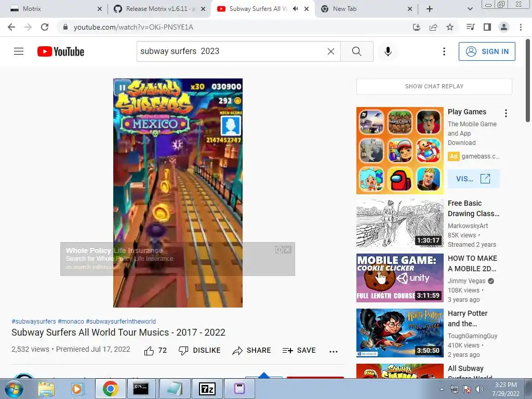Click the DISLIKE thumbs down button
The height and width of the screenshot is (399, 532).
(199, 351)
